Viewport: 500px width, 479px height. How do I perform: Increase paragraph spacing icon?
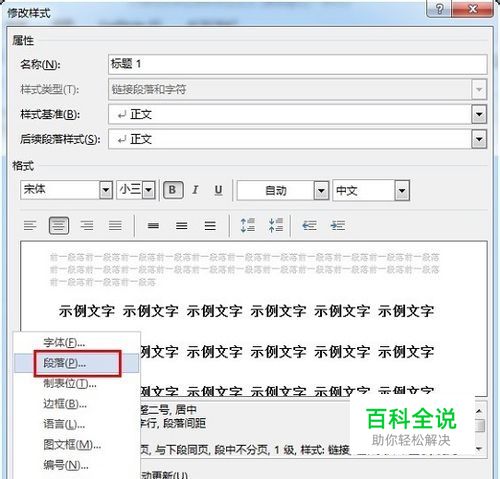[248, 225]
